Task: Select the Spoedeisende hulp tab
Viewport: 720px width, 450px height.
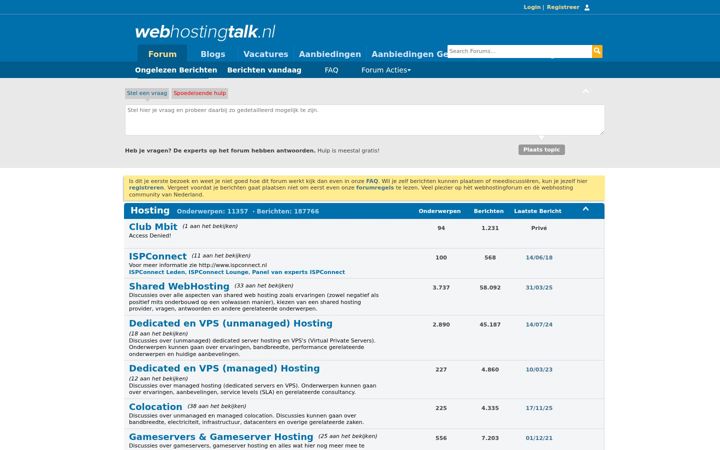Action: 200,93
